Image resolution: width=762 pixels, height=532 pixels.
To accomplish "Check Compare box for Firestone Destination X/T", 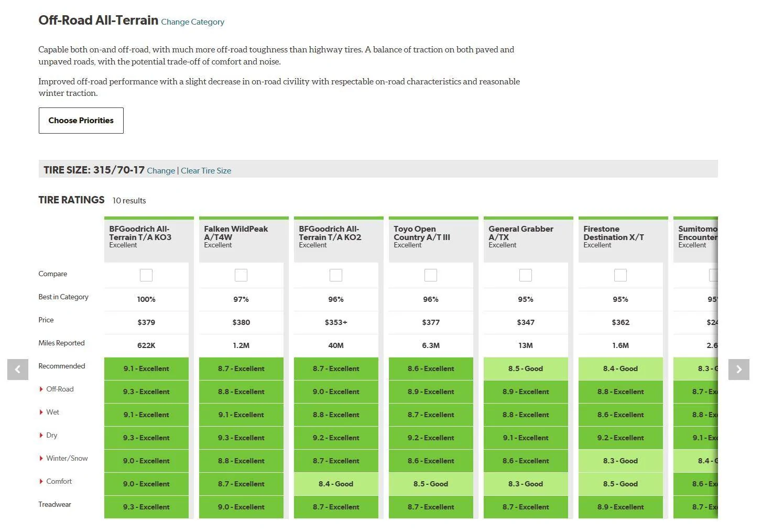I will tap(621, 275).
